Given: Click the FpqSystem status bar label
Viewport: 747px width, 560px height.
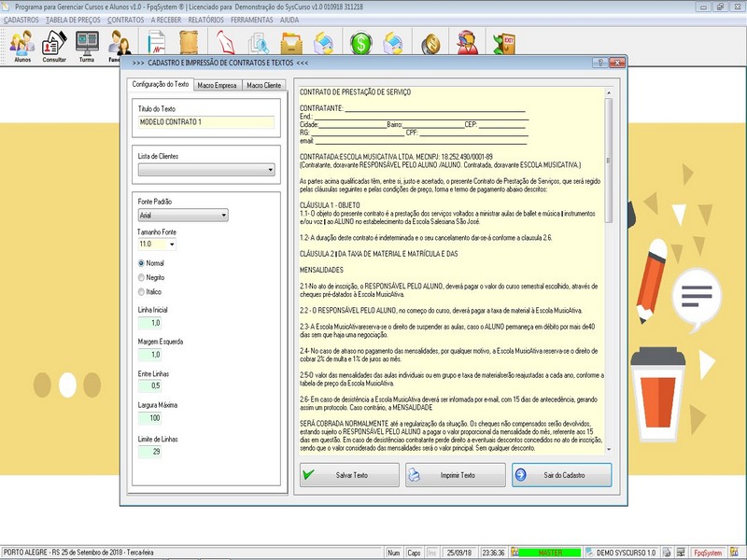Looking at the screenshot, I should (x=708, y=553).
